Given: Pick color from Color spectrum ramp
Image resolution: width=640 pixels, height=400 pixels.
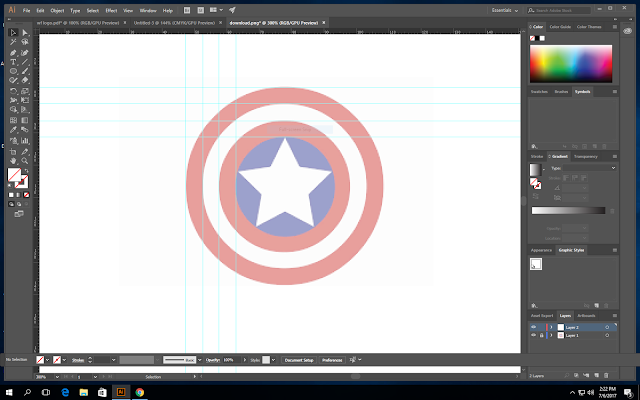Looking at the screenshot, I should point(571,64).
